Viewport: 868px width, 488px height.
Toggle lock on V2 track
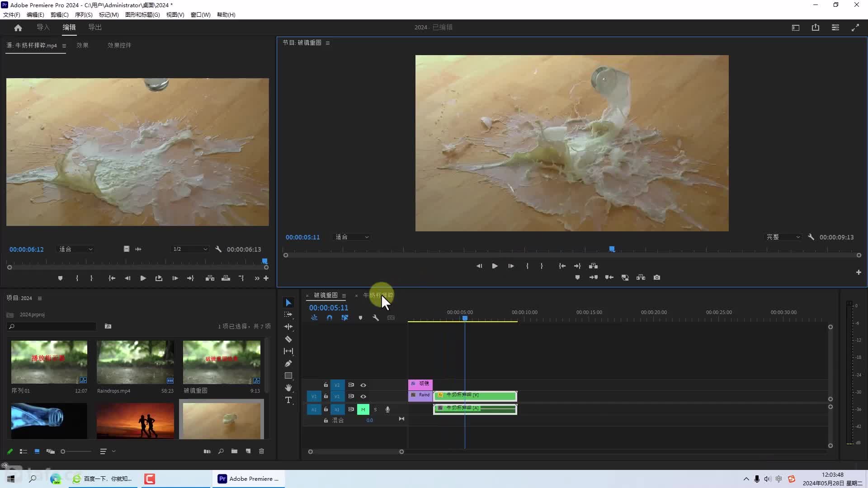[x=325, y=385]
